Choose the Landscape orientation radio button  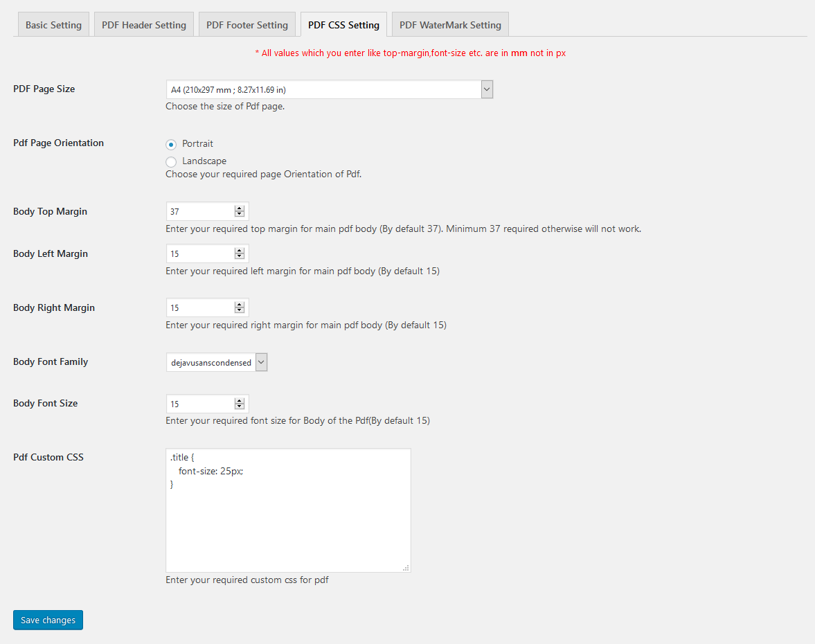(x=171, y=162)
